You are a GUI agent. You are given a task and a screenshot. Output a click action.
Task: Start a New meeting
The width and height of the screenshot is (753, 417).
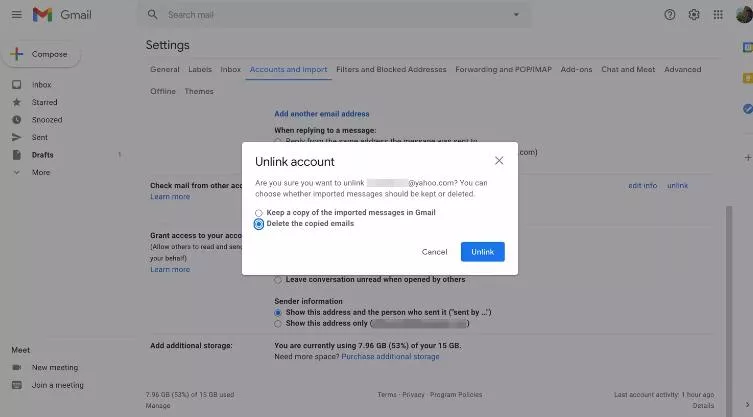click(x=55, y=368)
